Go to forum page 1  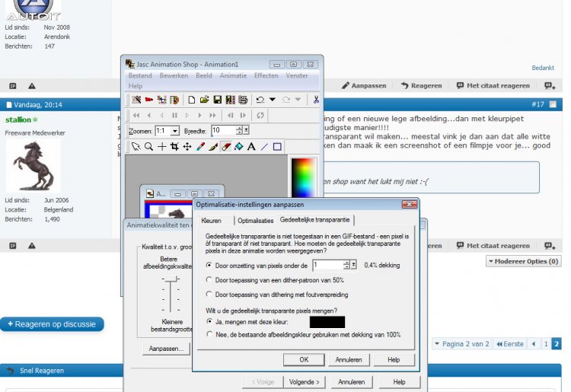[x=546, y=344]
